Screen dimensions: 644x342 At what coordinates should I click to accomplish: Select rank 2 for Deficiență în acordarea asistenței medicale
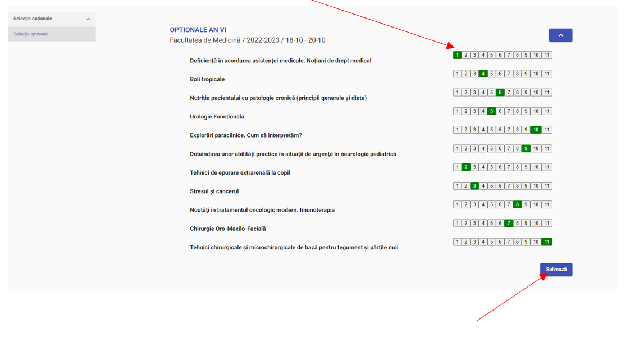pos(466,55)
